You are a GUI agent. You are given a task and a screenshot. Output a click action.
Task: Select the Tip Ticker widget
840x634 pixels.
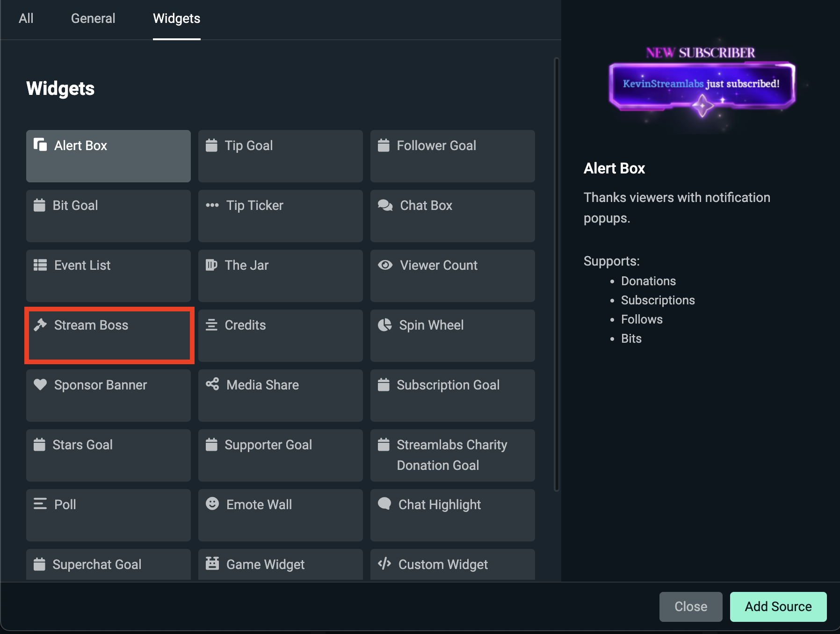pyautogui.click(x=280, y=216)
